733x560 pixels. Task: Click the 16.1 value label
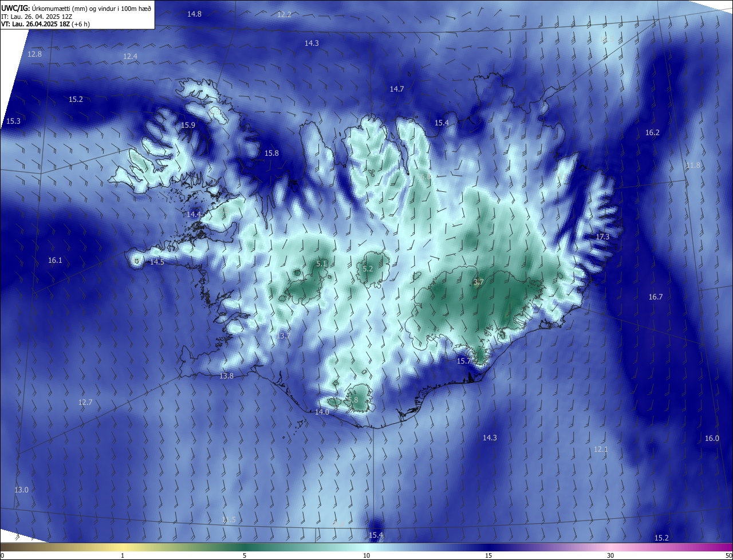pyautogui.click(x=55, y=260)
